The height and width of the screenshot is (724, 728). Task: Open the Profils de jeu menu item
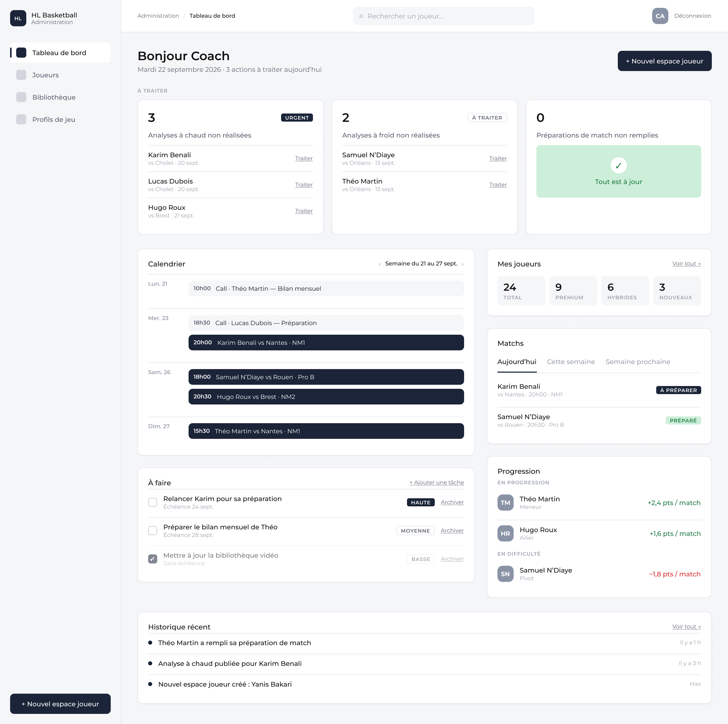coord(60,120)
